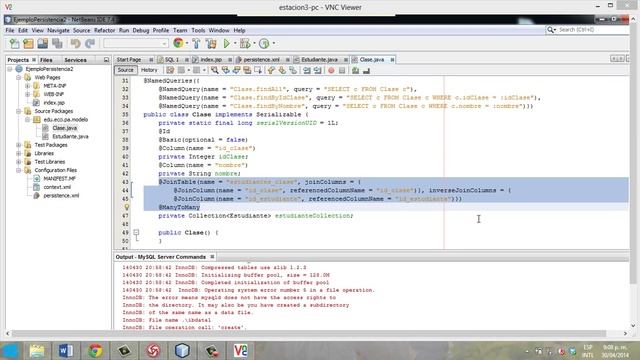Screen dimensions: 640x360
Task: Redo the last undone edit
Action: pyautogui.click(x=90, y=43)
